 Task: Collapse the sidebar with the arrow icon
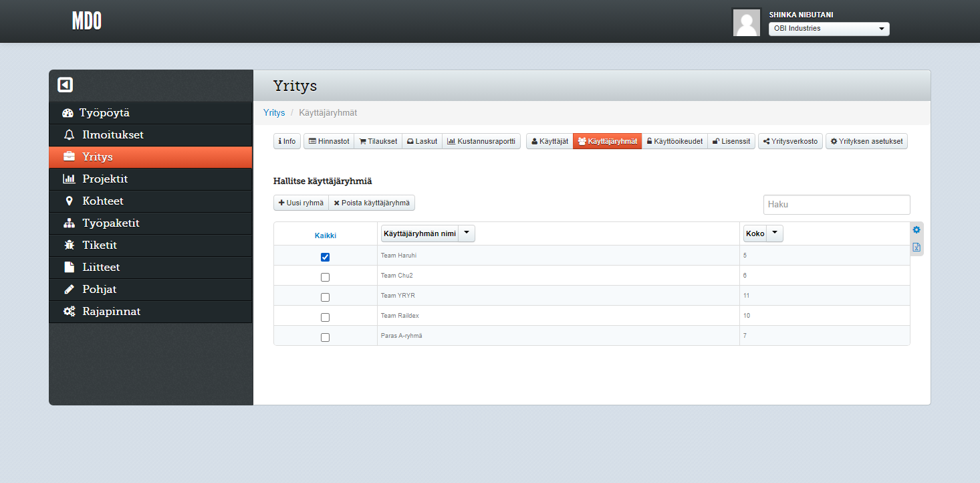(x=65, y=85)
